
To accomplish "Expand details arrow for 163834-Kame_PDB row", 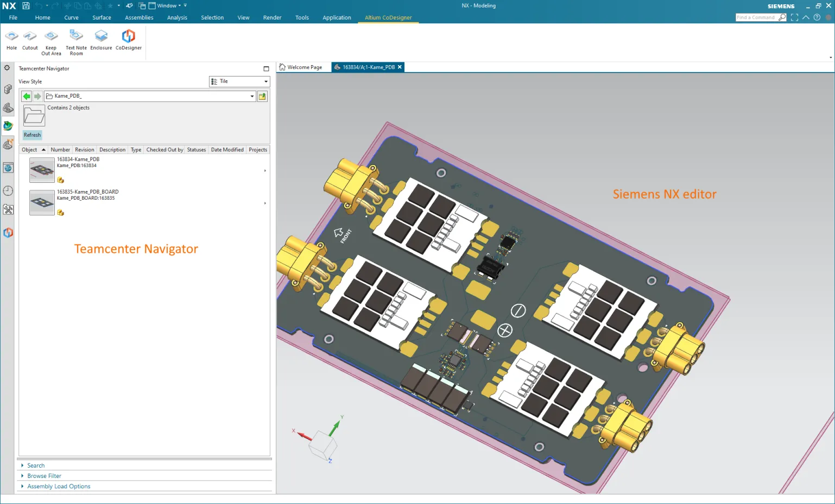I will pyautogui.click(x=265, y=171).
